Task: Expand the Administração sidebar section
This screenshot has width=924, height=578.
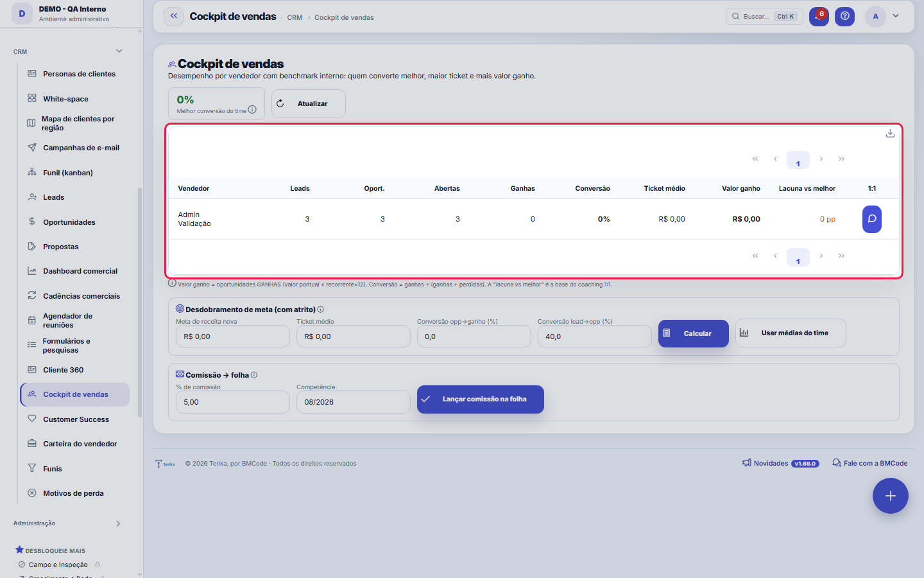Action: pos(118,523)
